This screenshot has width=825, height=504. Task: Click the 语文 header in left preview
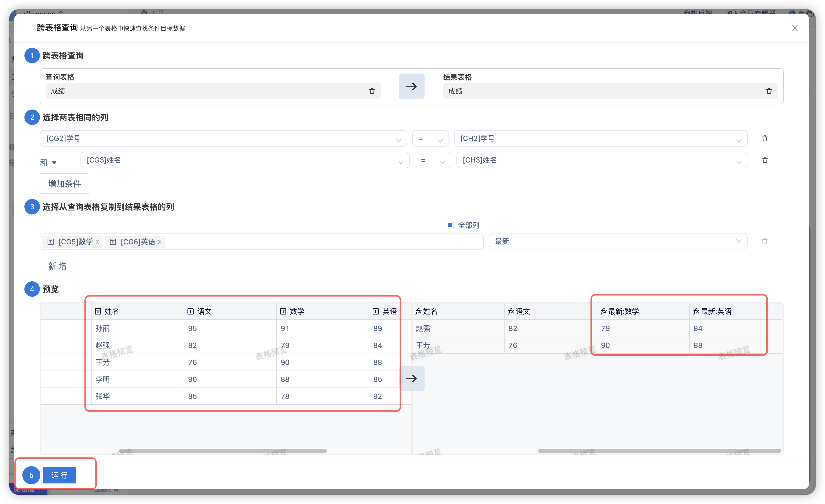click(x=230, y=311)
